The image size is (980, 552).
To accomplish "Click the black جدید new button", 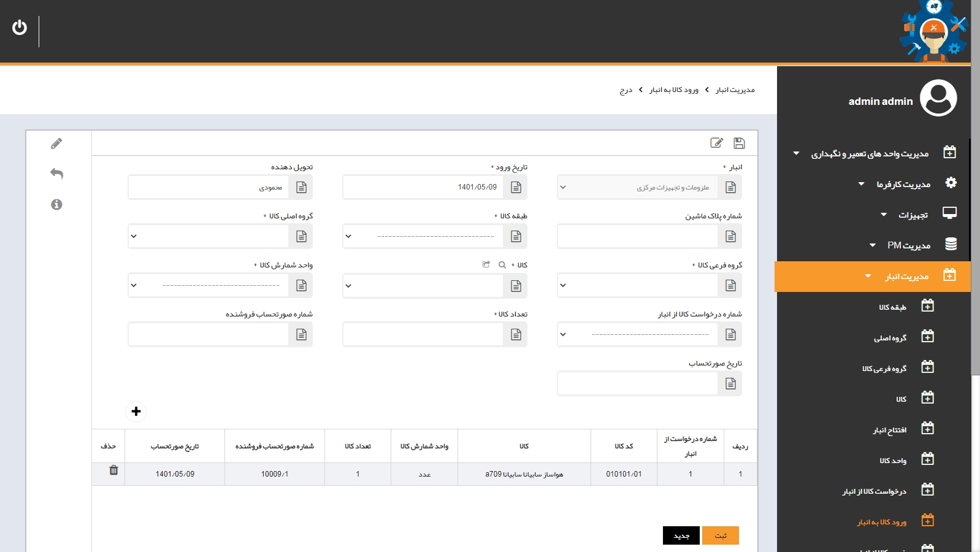I will point(681,535).
